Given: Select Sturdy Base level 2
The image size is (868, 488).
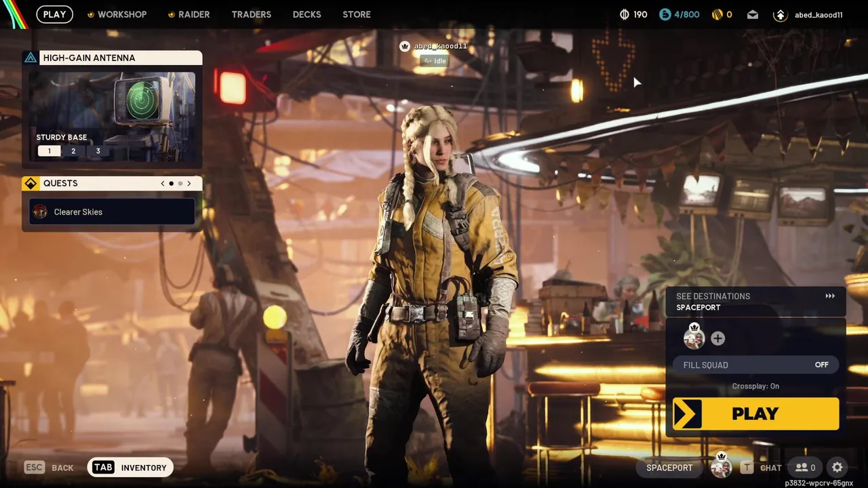Looking at the screenshot, I should [73, 151].
